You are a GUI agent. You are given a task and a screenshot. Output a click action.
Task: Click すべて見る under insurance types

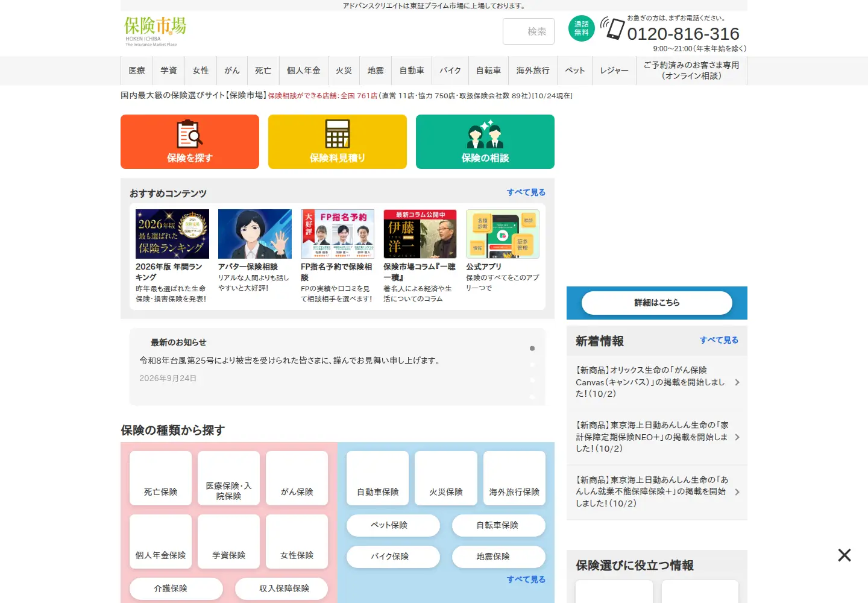coord(526,579)
